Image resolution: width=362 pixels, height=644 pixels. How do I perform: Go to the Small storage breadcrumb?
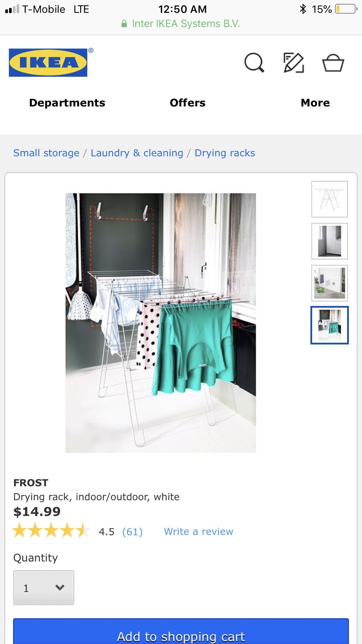(46, 153)
